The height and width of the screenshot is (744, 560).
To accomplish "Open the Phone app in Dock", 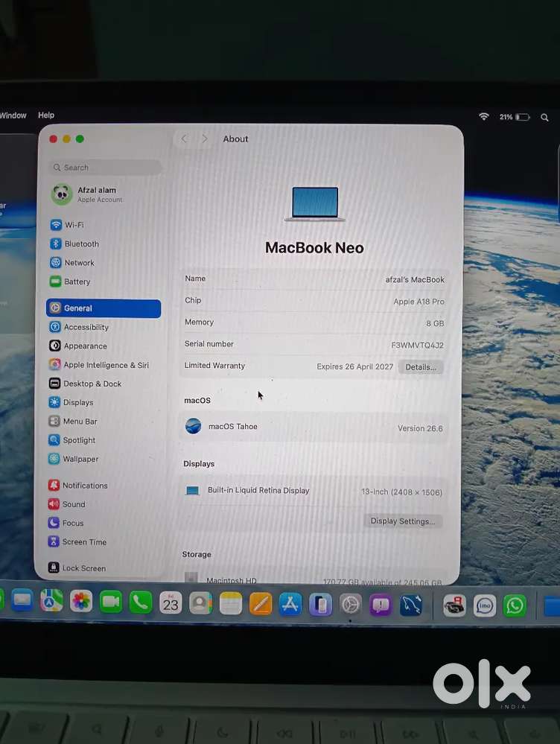I will (x=141, y=602).
